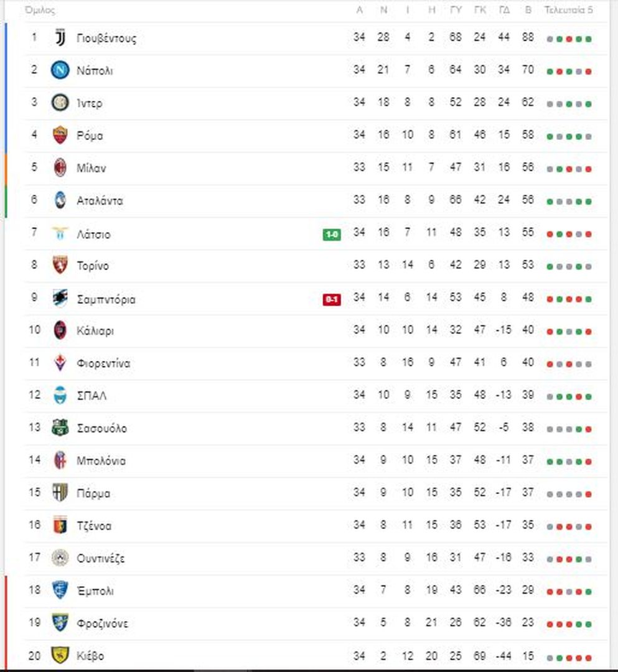
Task: Click the Genoa club crest
Action: coord(60,525)
